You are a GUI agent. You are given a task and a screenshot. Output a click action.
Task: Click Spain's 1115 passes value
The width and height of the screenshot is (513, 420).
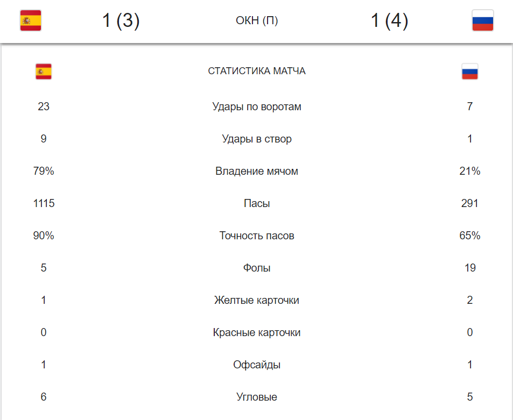[44, 203]
